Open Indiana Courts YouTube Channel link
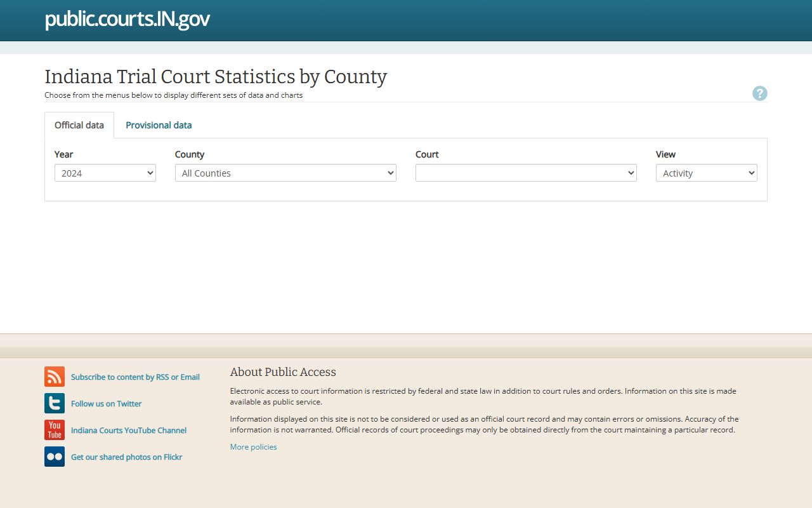 [129, 431]
